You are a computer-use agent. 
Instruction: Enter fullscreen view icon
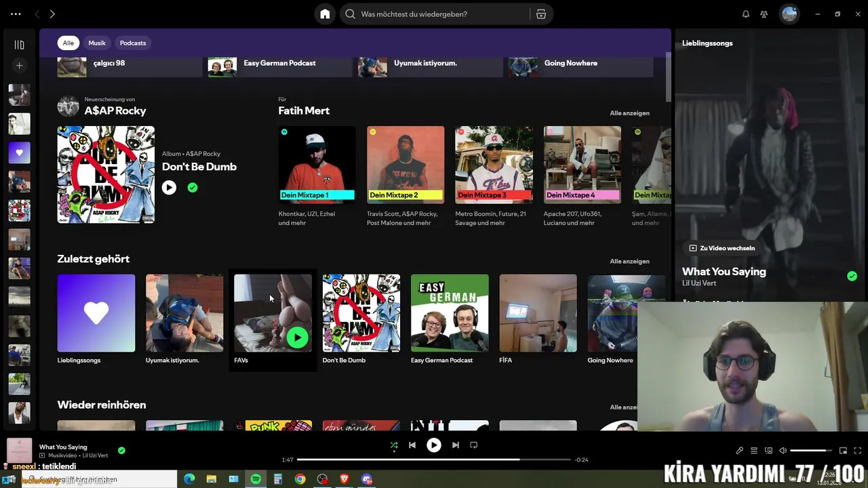(857, 451)
